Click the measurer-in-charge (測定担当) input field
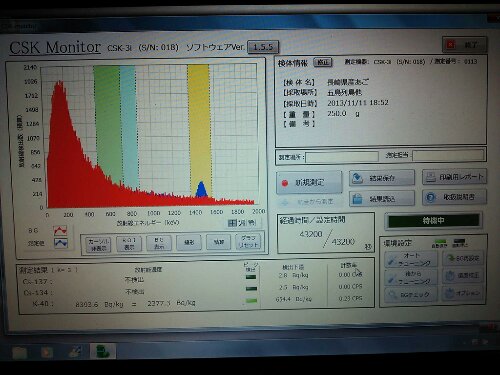The width and height of the screenshot is (500, 375). click(449, 155)
